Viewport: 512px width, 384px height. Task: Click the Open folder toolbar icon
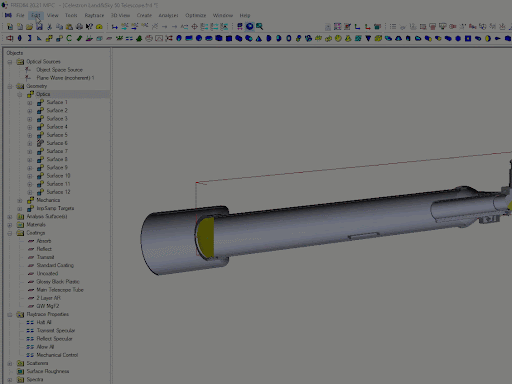[x=29, y=27]
